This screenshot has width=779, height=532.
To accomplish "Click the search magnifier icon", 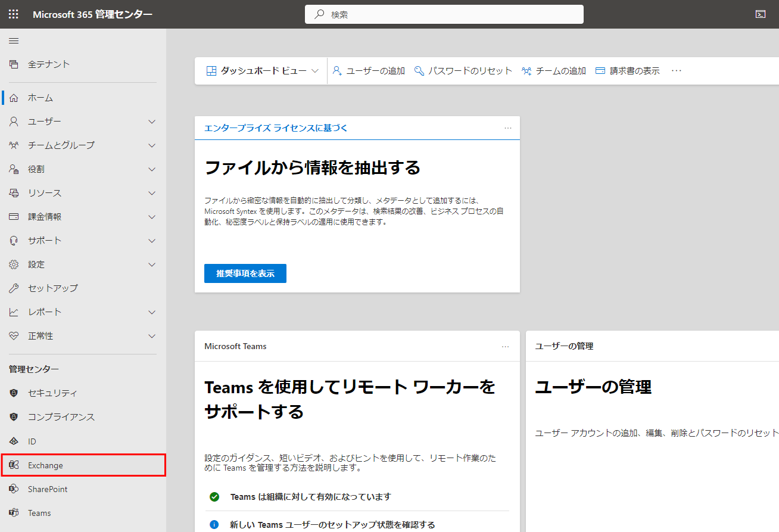I will (319, 14).
